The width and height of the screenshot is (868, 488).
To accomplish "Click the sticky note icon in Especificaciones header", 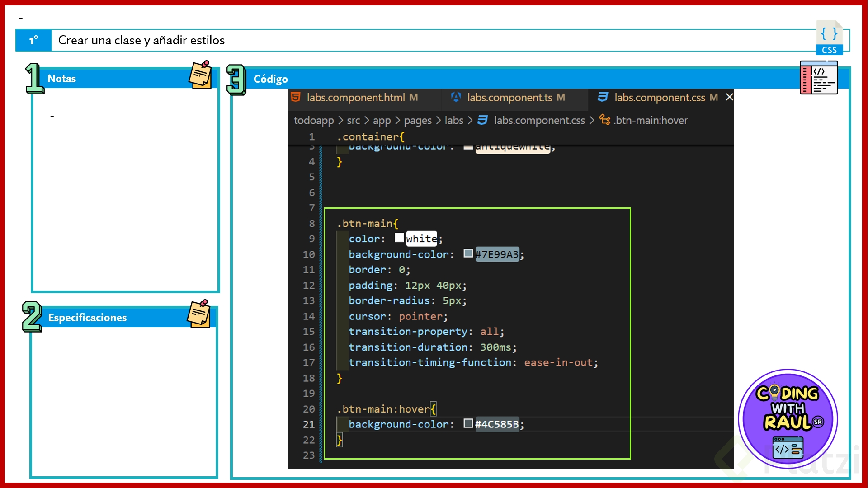I will [199, 314].
